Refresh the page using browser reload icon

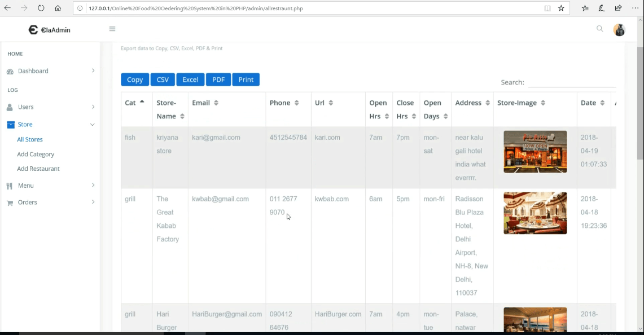[41, 8]
